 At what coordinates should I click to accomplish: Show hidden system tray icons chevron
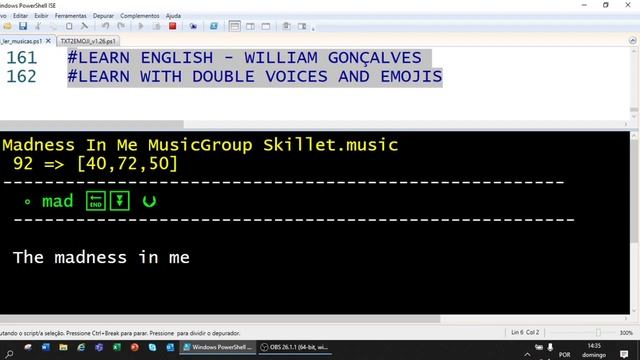[527, 355]
